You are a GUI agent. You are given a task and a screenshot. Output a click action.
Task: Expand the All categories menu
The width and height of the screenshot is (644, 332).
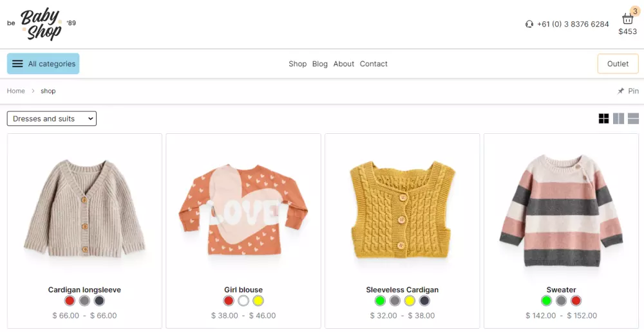43,64
